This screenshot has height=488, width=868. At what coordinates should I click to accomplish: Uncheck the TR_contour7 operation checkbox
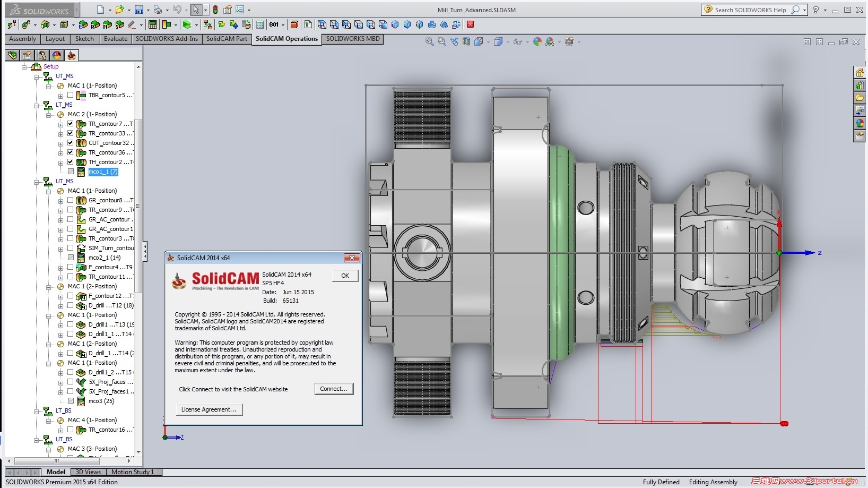click(70, 124)
